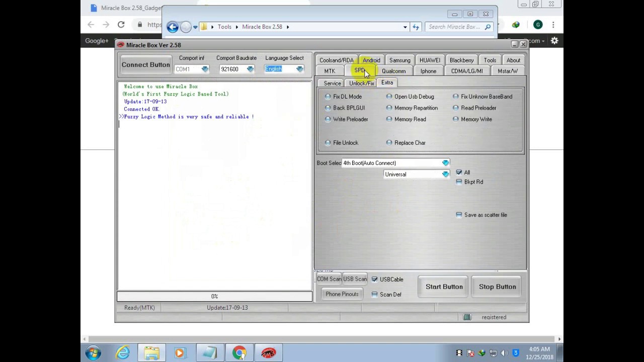Open the Miracle Box taskbar icon
The width and height of the screenshot is (644, 362).
pos(268,353)
